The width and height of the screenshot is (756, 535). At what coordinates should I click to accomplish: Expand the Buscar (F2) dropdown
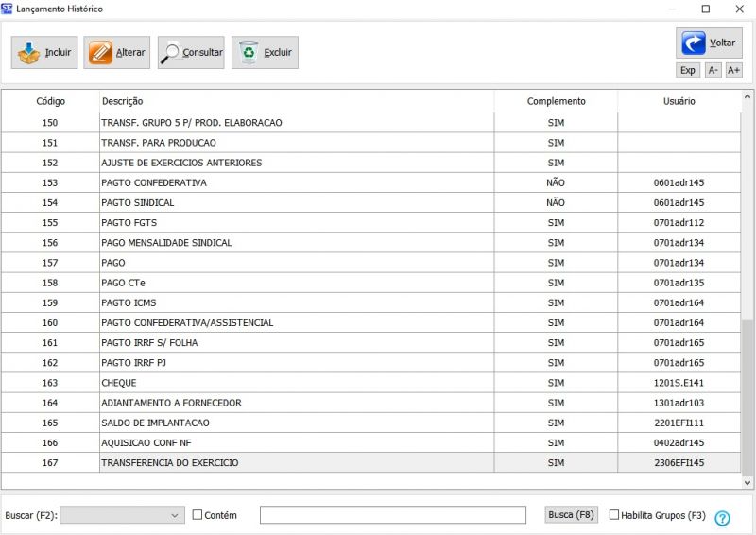[x=176, y=515]
